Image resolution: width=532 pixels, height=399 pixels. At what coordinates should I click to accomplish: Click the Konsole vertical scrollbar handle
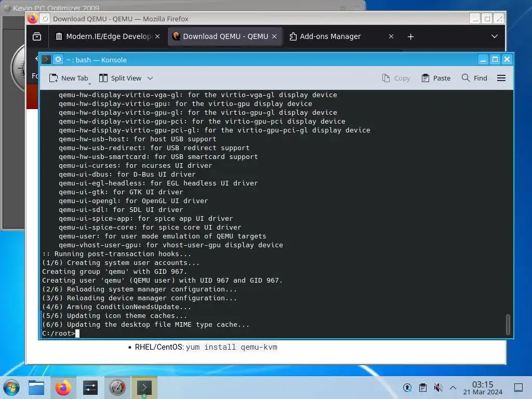[x=508, y=324]
